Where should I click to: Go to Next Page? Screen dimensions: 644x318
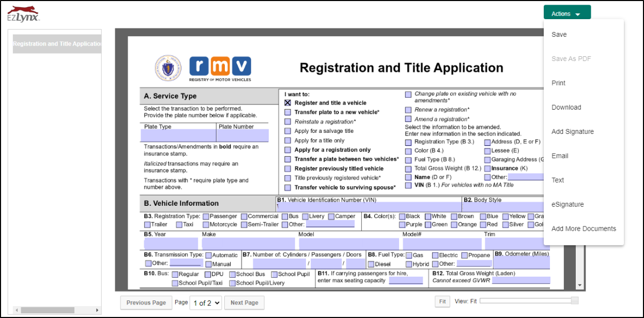click(244, 303)
